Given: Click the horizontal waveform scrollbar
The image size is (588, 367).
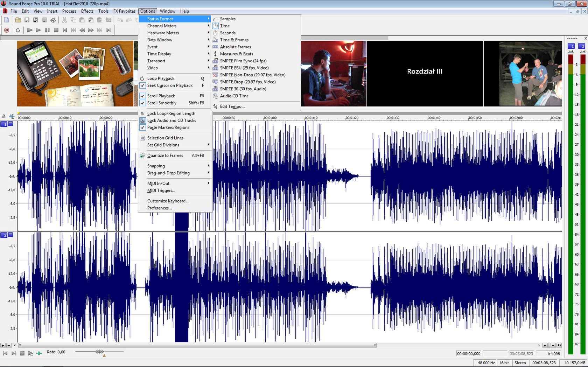Looking at the screenshot, I should coord(197,345).
